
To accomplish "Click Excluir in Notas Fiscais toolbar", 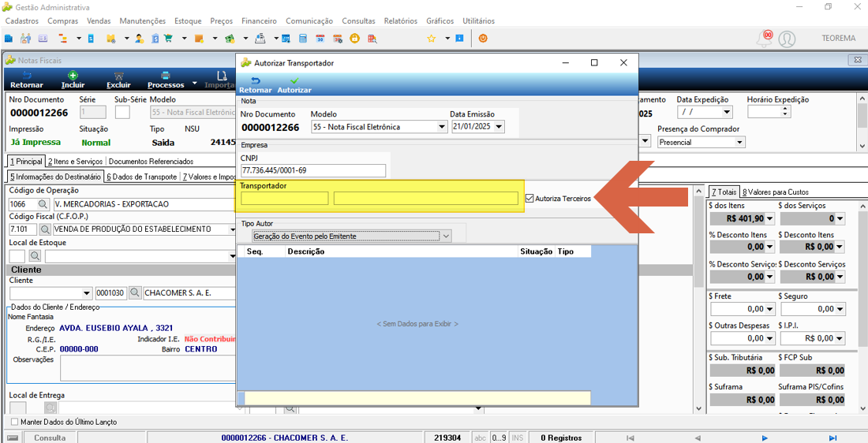I will [118, 80].
